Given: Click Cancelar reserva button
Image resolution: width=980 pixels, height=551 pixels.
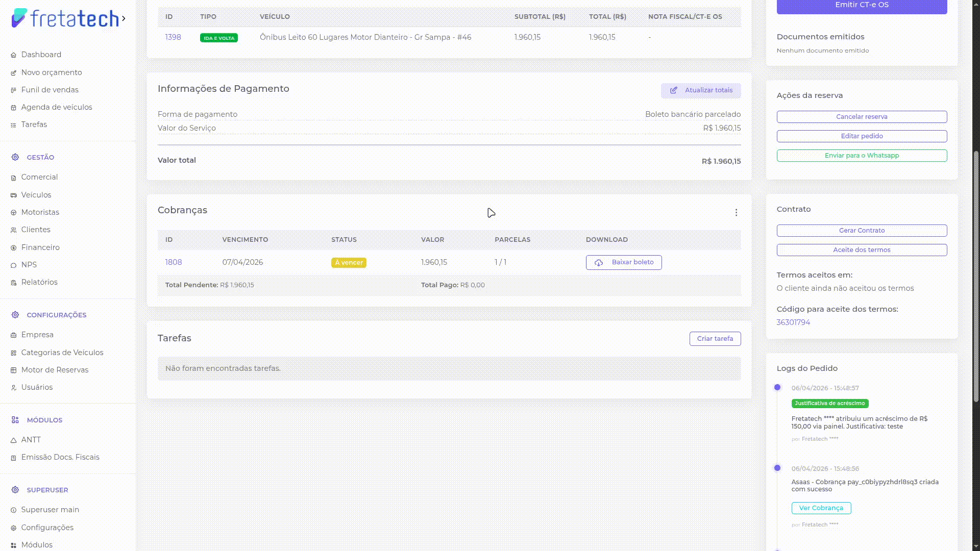Looking at the screenshot, I should pos(862,117).
